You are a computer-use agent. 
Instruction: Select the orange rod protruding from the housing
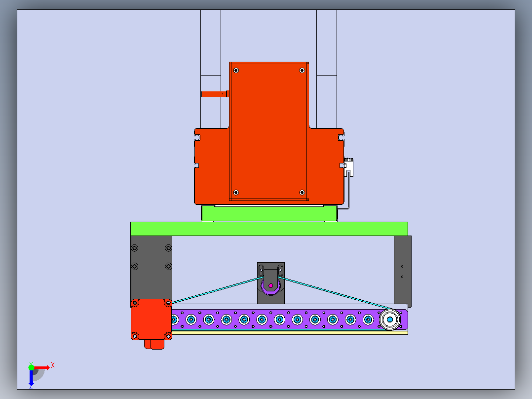pos(214,94)
